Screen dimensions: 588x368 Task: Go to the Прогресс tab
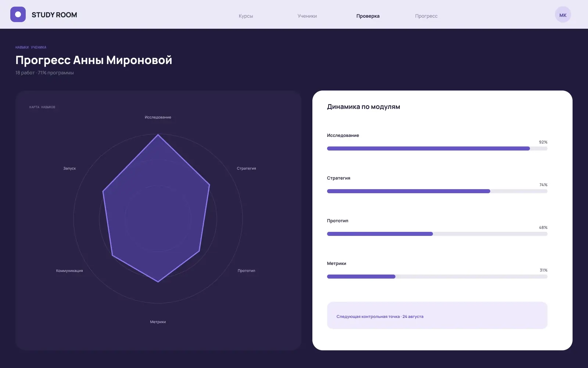(426, 16)
